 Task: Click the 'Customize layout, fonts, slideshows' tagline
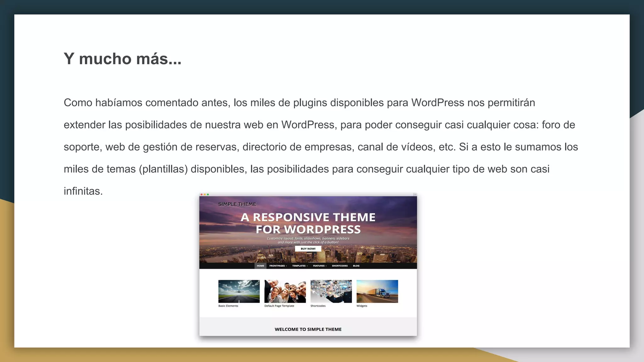click(308, 240)
